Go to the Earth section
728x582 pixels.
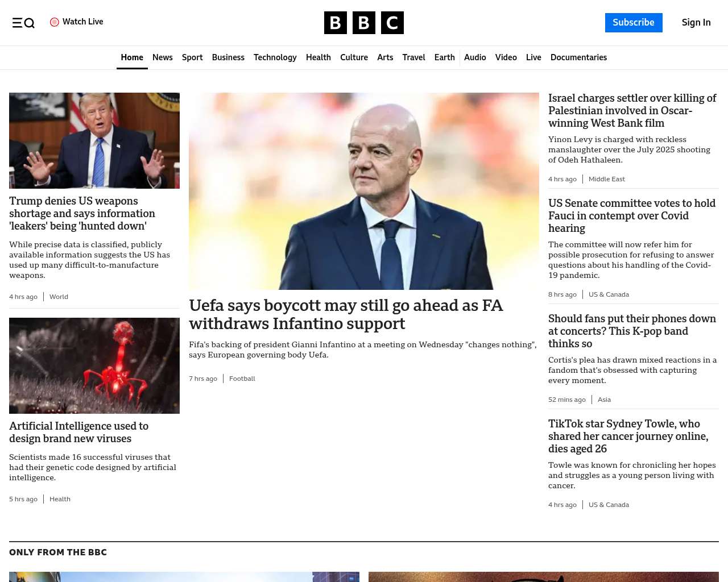coord(444,57)
